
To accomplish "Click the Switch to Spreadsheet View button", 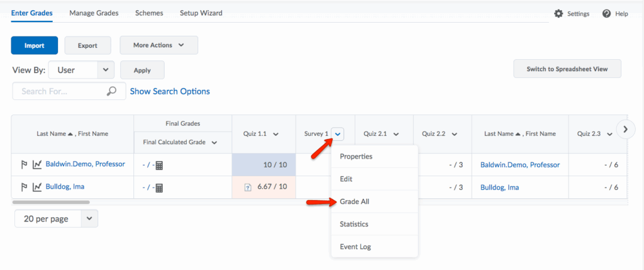I will point(567,69).
